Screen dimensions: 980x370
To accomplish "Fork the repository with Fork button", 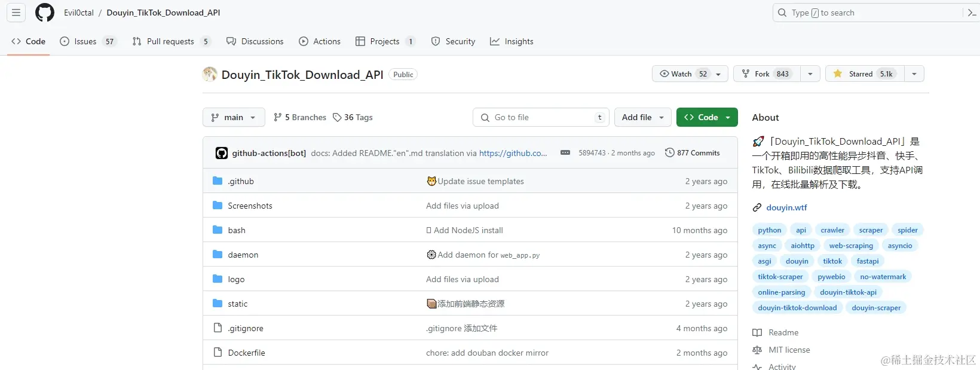I will (767, 74).
